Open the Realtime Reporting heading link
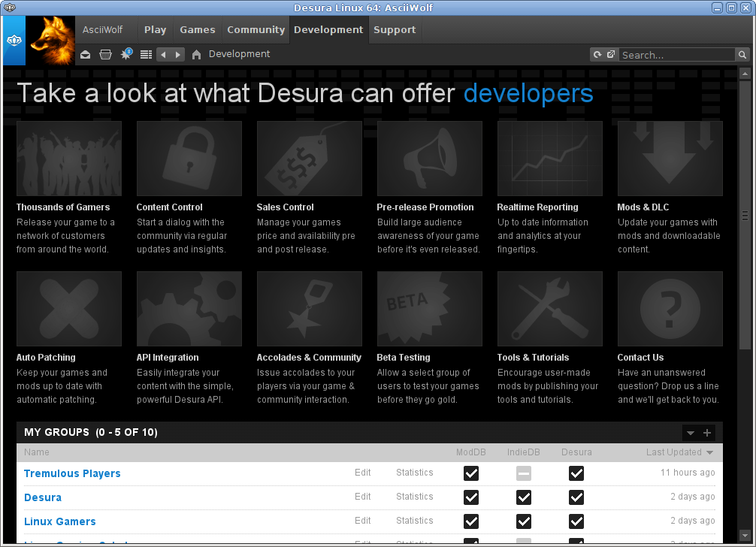Viewport: 756px width, 547px height. pyautogui.click(x=537, y=207)
